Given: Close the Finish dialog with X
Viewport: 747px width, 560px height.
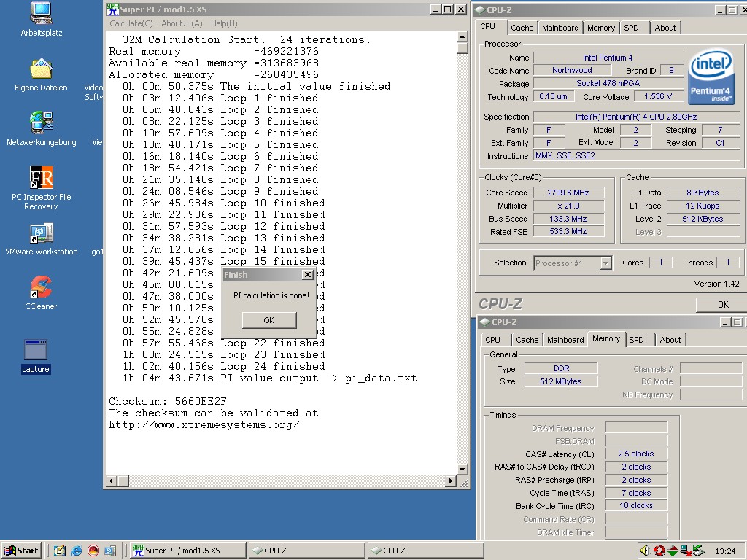Looking at the screenshot, I should 308,275.
